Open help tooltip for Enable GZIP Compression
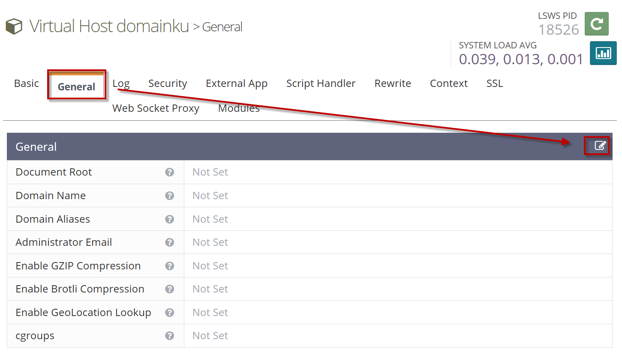 pos(170,266)
